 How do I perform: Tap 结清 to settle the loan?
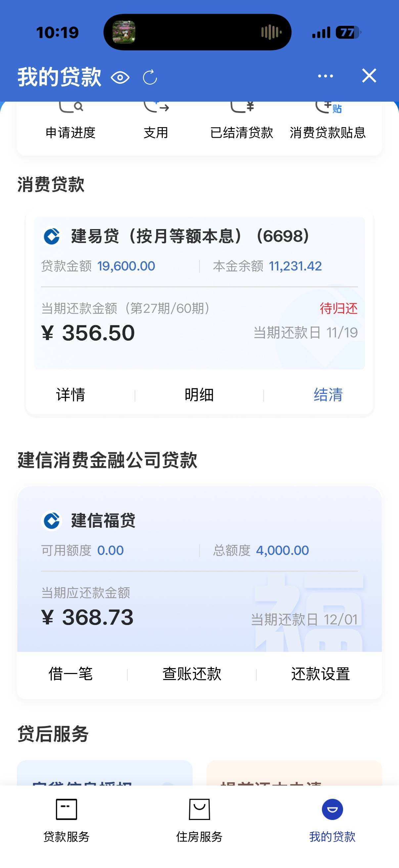(x=328, y=395)
